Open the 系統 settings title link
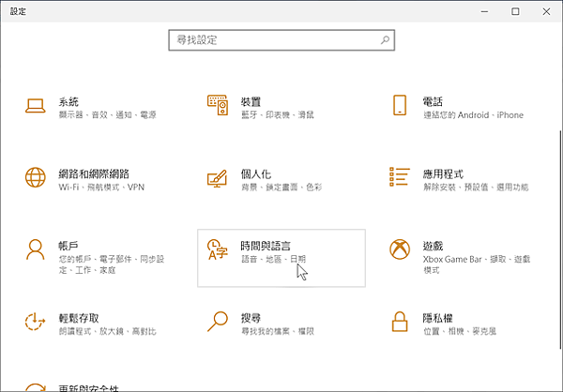 68,100
